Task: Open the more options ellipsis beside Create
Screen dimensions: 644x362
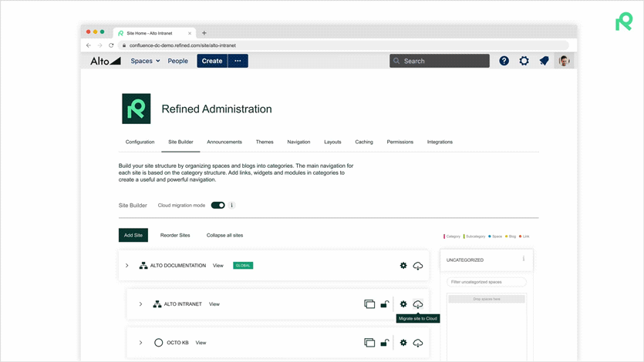Action: coord(238,61)
